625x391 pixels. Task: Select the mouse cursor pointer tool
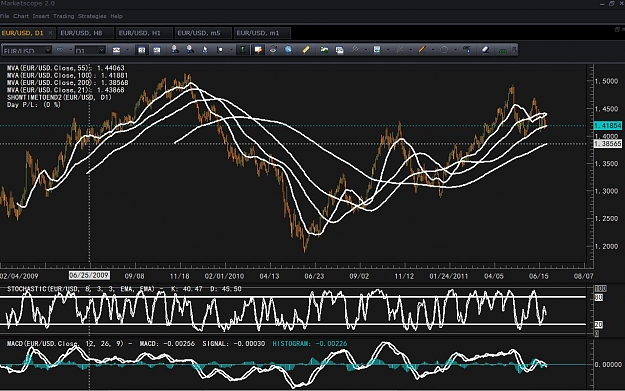tap(205, 50)
